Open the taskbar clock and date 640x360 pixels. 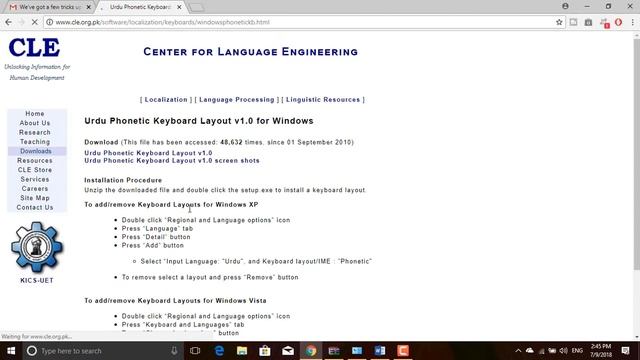(x=601, y=351)
